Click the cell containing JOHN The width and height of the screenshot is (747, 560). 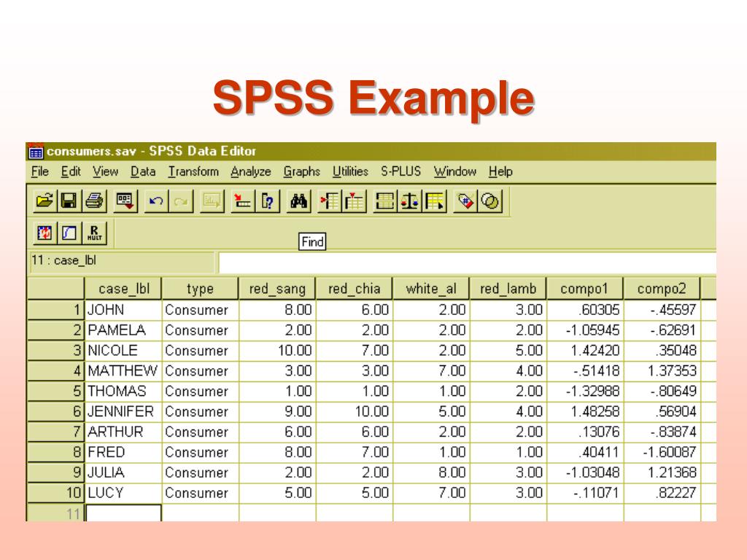coord(123,309)
